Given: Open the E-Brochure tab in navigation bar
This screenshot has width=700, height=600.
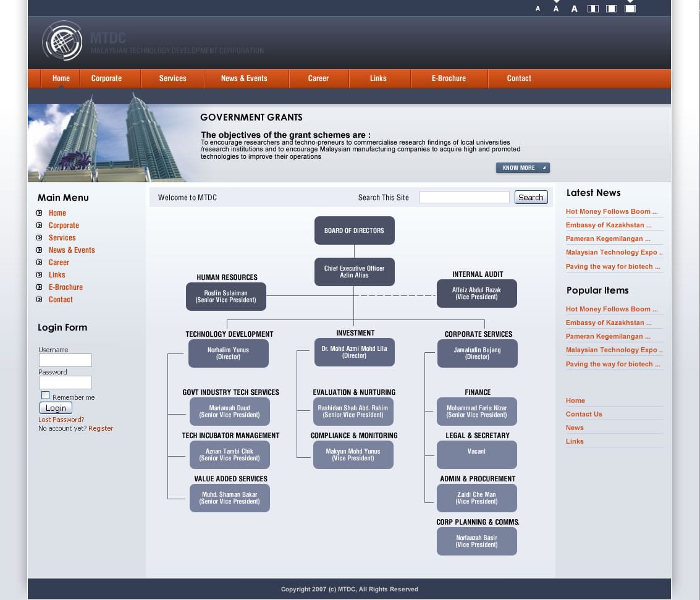Looking at the screenshot, I should pyautogui.click(x=449, y=78).
